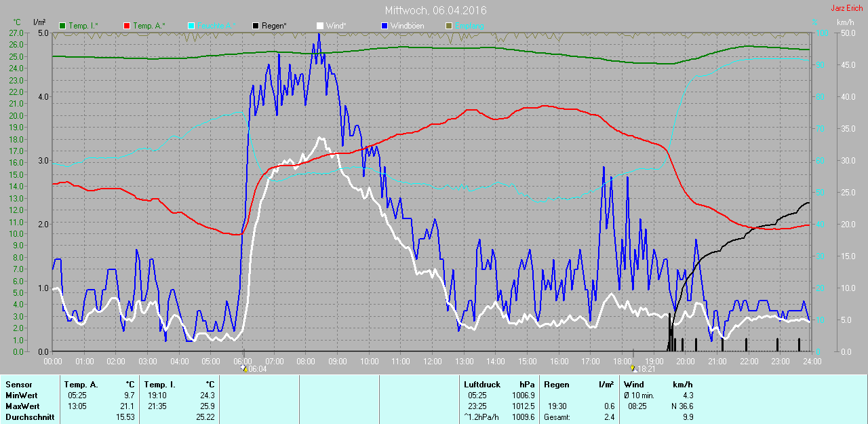Click the pressure maximum value '1012.5'
This screenshot has height=424, width=868.
[x=523, y=406]
